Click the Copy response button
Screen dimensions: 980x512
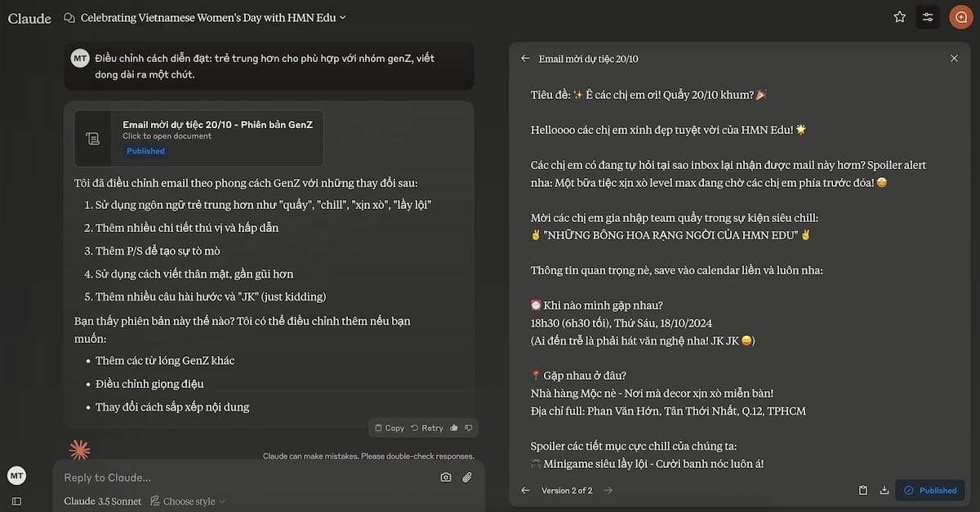390,428
